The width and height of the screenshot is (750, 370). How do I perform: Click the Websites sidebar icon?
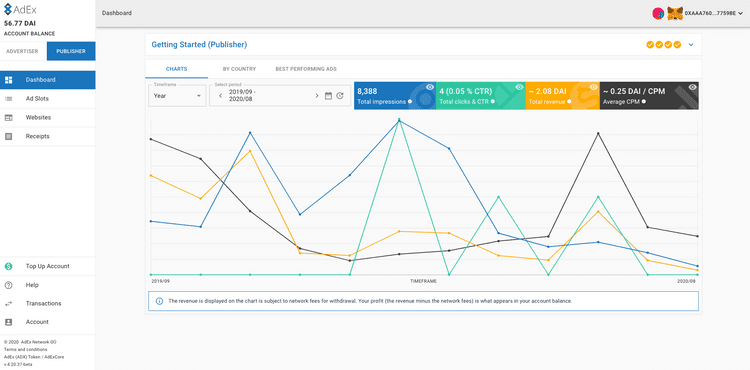(8, 118)
